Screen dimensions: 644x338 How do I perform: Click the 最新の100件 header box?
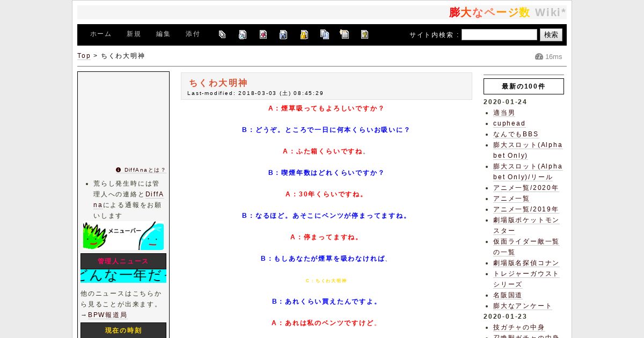coord(523,86)
